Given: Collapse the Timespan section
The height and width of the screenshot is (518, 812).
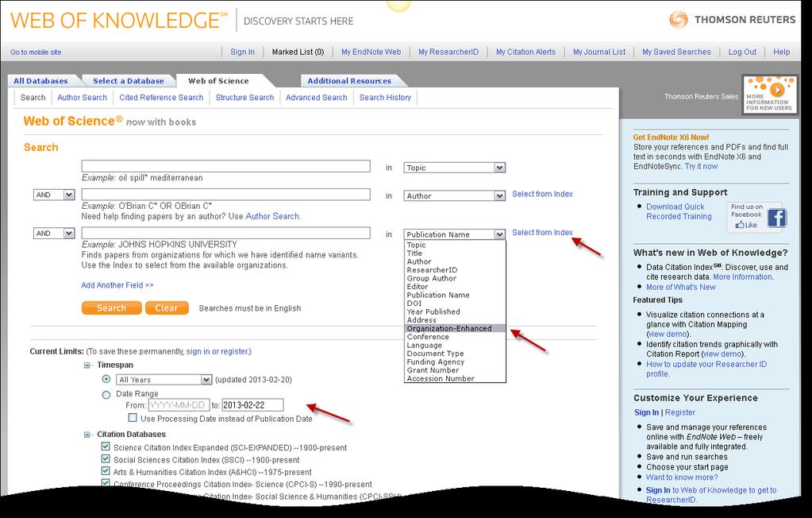Looking at the screenshot, I should [87, 365].
